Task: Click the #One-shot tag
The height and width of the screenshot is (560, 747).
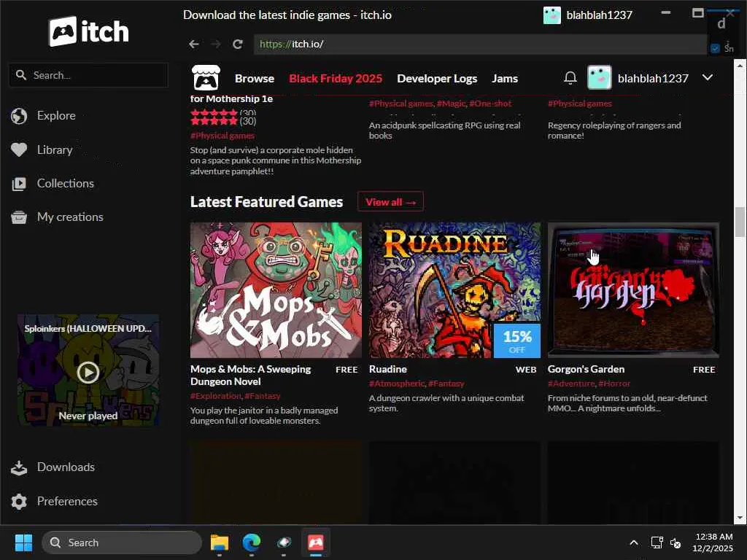Action: pyautogui.click(x=489, y=104)
